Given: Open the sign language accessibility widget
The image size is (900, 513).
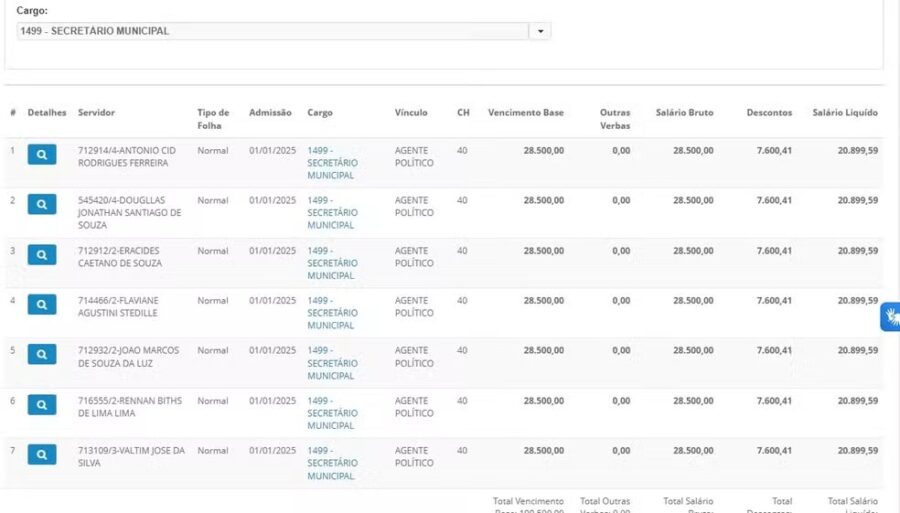Looking at the screenshot, I should (890, 317).
